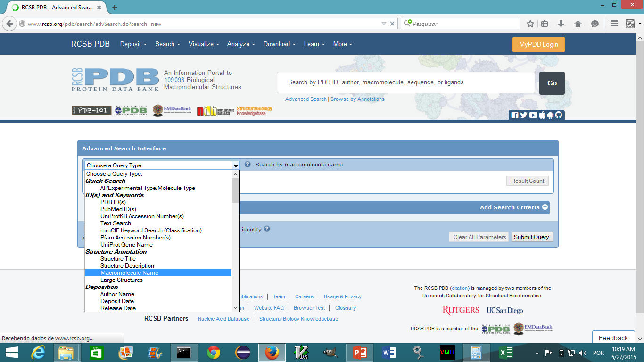Expand the Download navigation menu
This screenshot has height=362, width=644.
[280, 44]
